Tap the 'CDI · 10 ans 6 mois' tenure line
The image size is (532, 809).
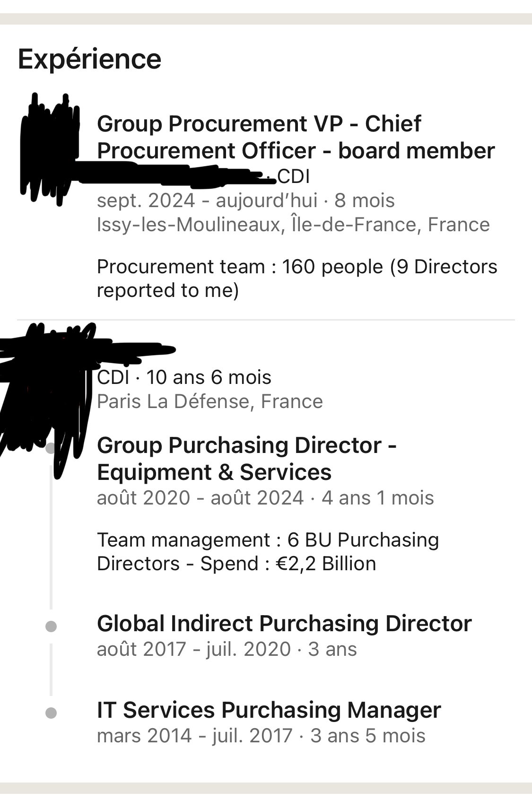pyautogui.click(x=184, y=377)
